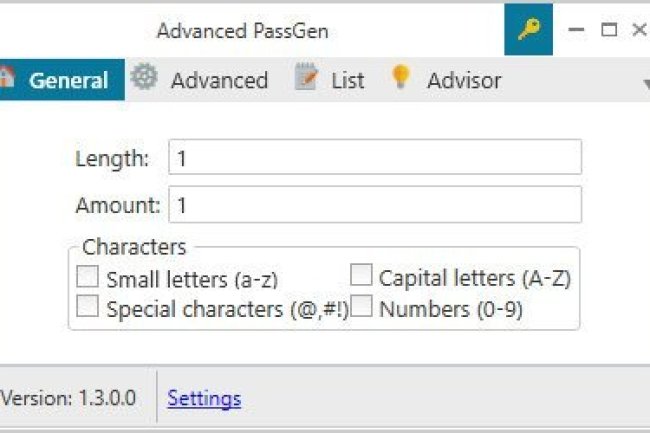Viewport: 650px width, 433px height.
Task: Enable Small letters (a-z) checkbox
Action: pos(89,277)
